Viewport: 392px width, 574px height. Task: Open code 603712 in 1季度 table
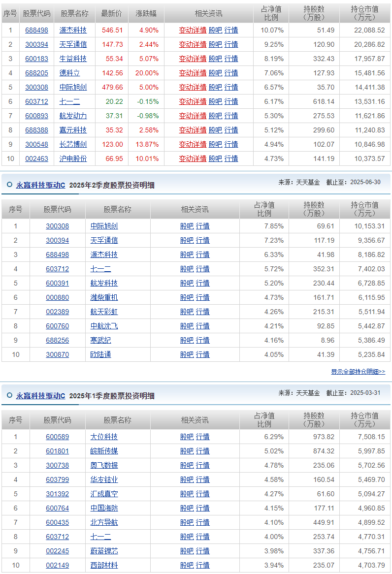[x=57, y=537]
